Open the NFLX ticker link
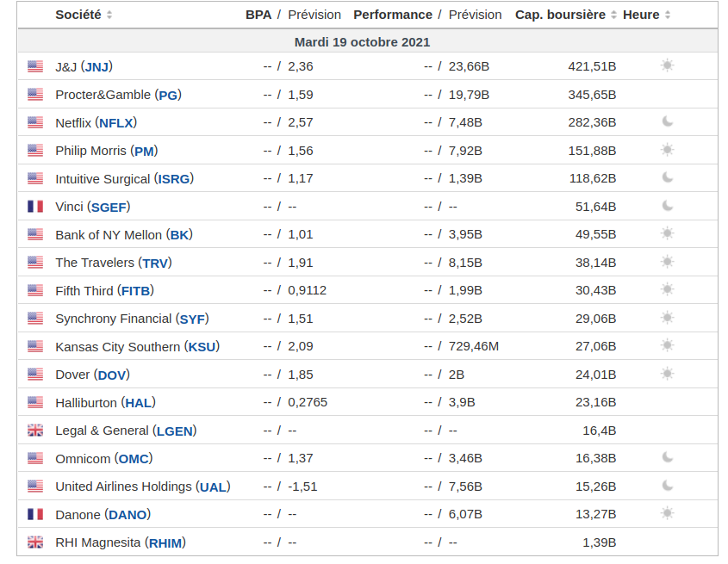The height and width of the screenshot is (564, 728). click(x=116, y=123)
